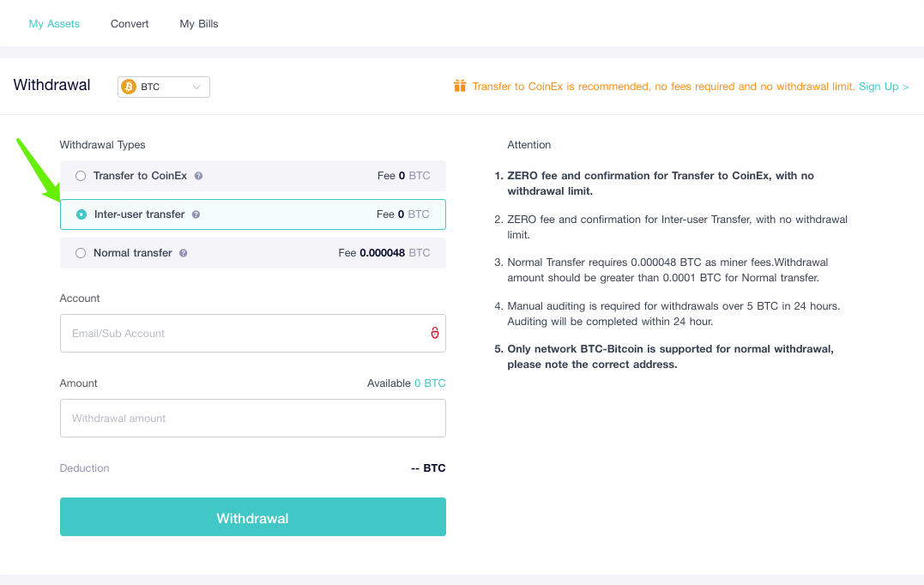The height and width of the screenshot is (585, 924).
Task: Focus the Withdrawal amount input field
Action: (x=253, y=419)
